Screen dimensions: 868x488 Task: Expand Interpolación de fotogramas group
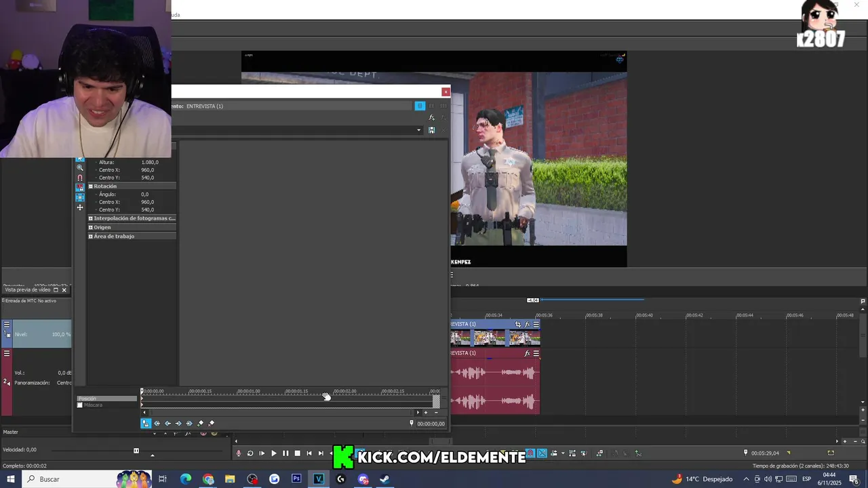pos(91,218)
